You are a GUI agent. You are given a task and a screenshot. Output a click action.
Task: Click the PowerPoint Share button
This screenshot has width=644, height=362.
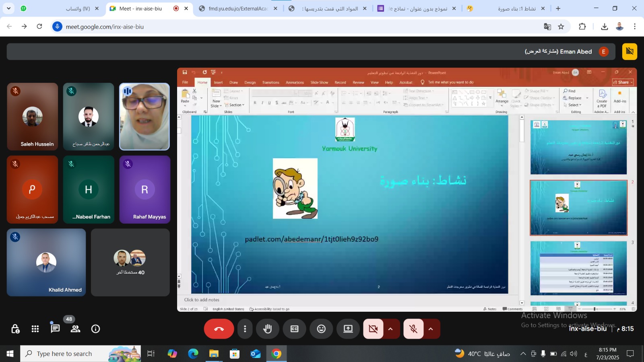(x=623, y=82)
